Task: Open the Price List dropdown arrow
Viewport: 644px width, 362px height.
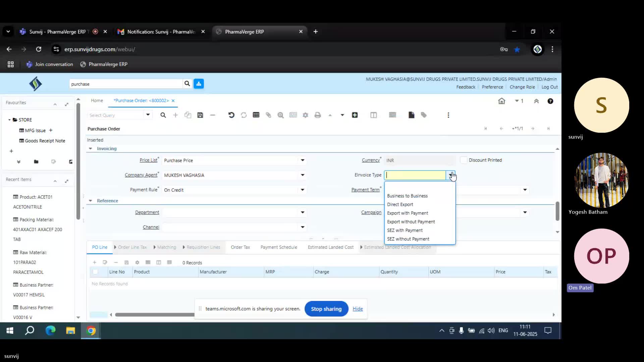Action: tap(303, 160)
